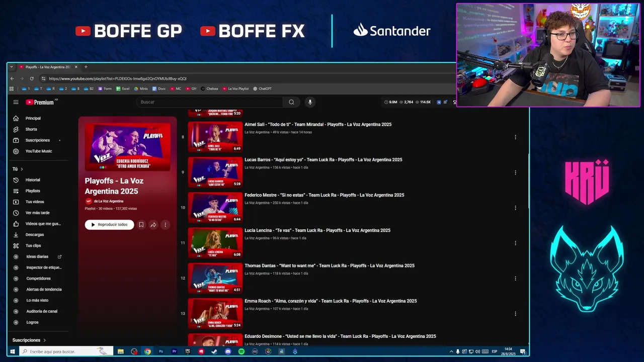This screenshot has width=644, height=362.
Task: Open a new browser tab
Action: point(86,67)
